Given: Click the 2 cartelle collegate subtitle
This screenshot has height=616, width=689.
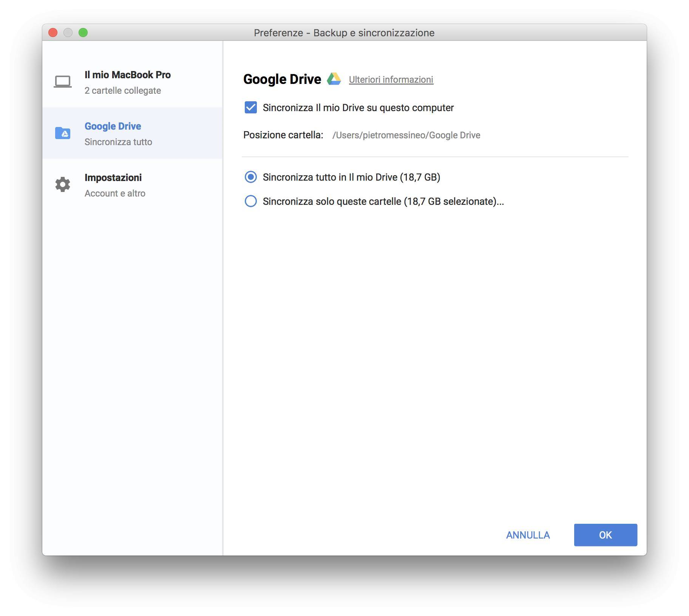Looking at the screenshot, I should pos(123,91).
